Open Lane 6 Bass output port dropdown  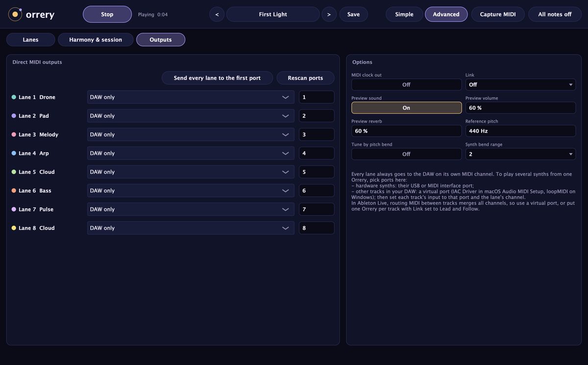pyautogui.click(x=191, y=191)
